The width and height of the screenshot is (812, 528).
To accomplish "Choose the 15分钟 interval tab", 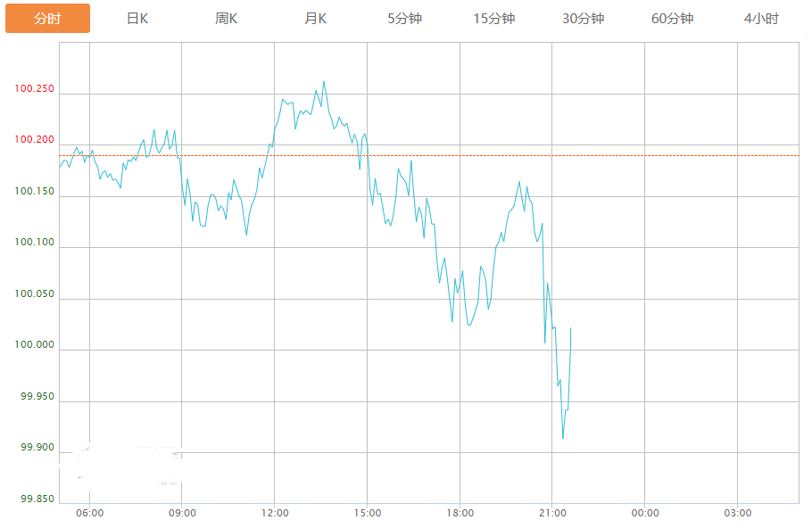I will pos(493,19).
